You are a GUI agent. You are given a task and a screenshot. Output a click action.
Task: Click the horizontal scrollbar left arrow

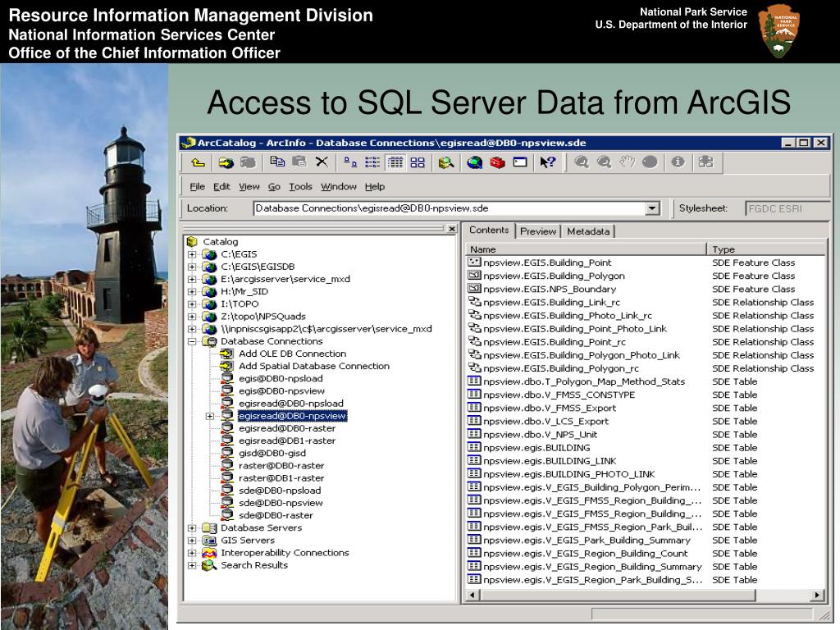pos(472,596)
